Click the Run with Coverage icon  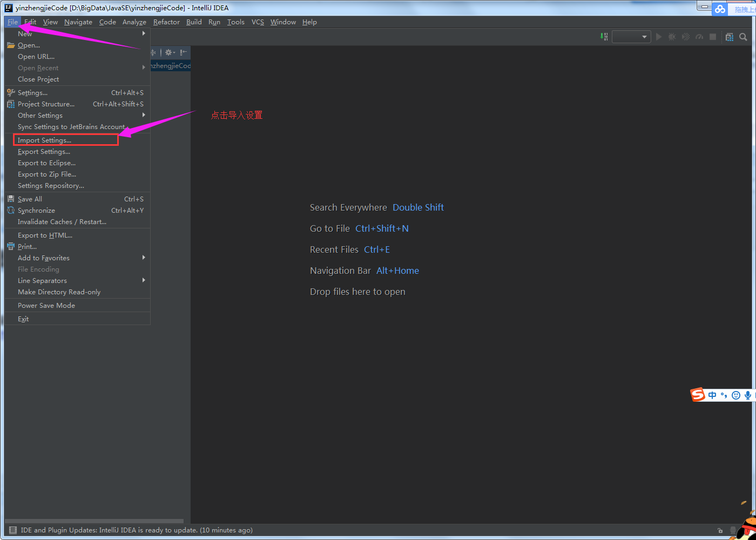pyautogui.click(x=686, y=37)
